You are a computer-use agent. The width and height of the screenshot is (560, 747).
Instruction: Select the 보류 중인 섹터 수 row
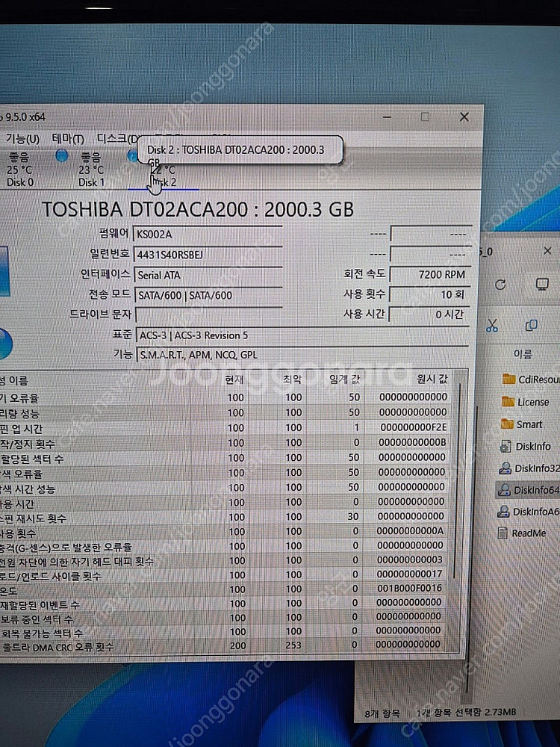[224, 618]
